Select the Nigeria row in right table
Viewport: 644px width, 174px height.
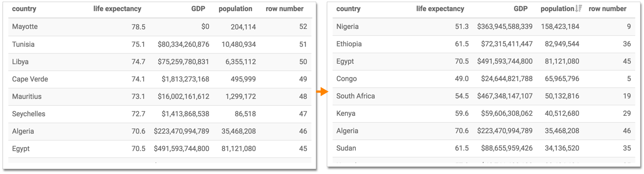[483, 27]
